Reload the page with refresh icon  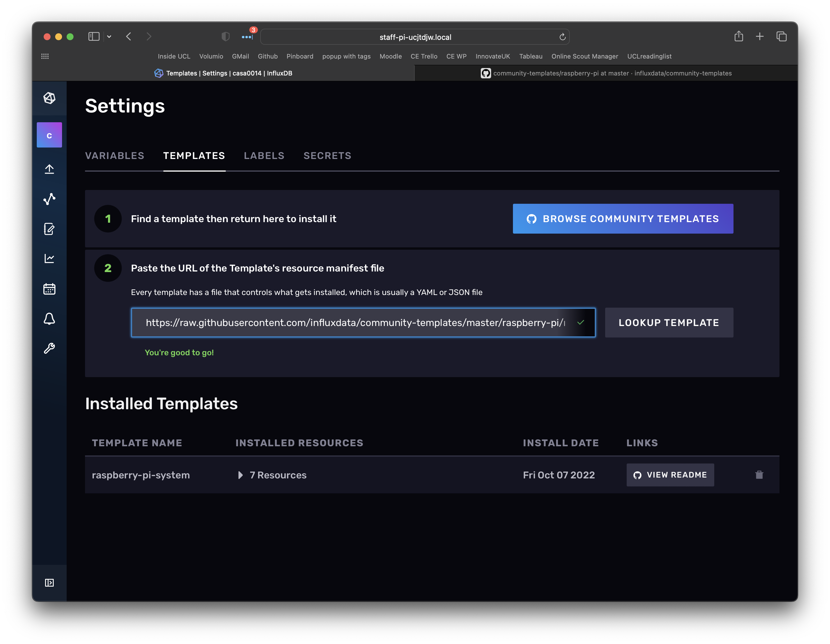pyautogui.click(x=562, y=37)
